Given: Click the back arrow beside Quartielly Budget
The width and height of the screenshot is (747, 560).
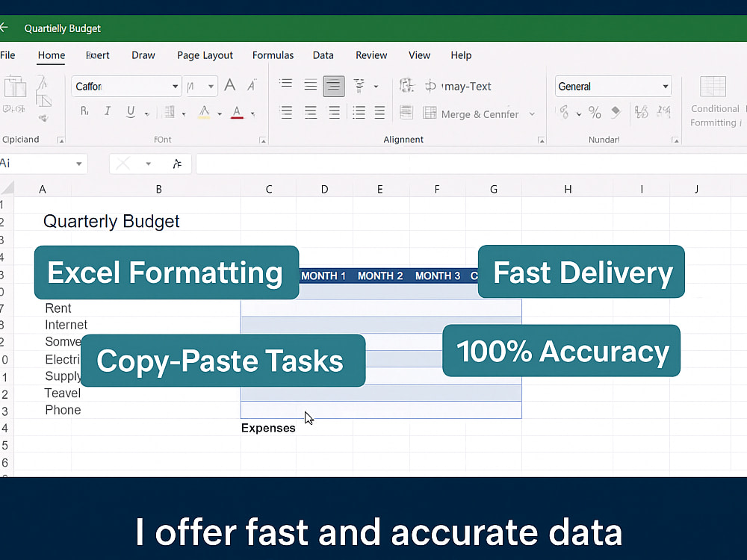Looking at the screenshot, I should coord(3,28).
